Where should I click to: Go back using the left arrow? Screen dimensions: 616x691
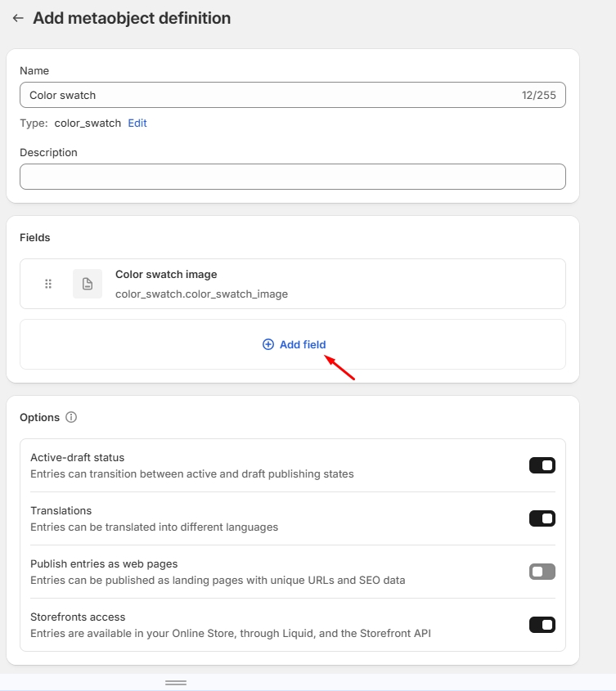[18, 18]
